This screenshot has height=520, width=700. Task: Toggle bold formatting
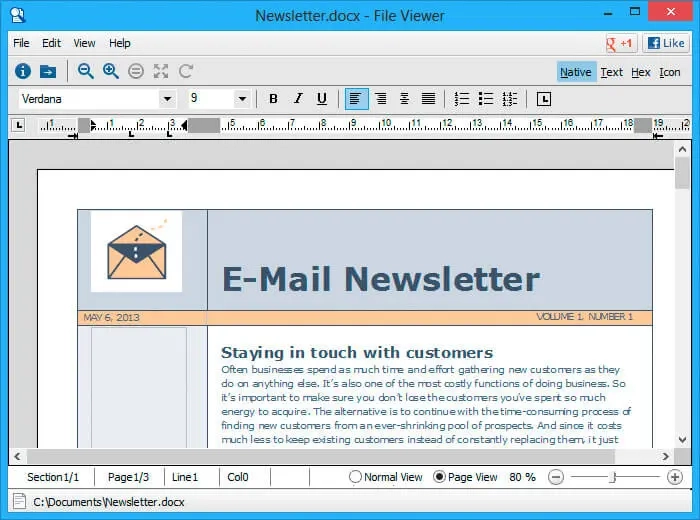tap(273, 99)
